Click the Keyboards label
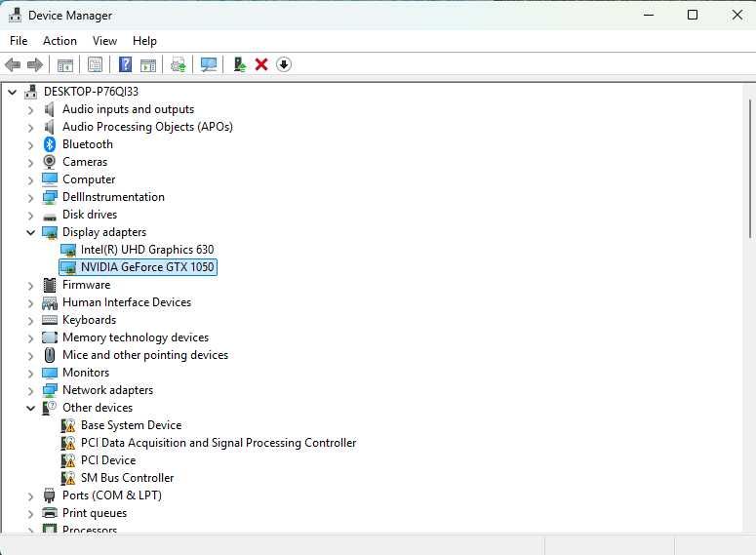 click(x=89, y=320)
